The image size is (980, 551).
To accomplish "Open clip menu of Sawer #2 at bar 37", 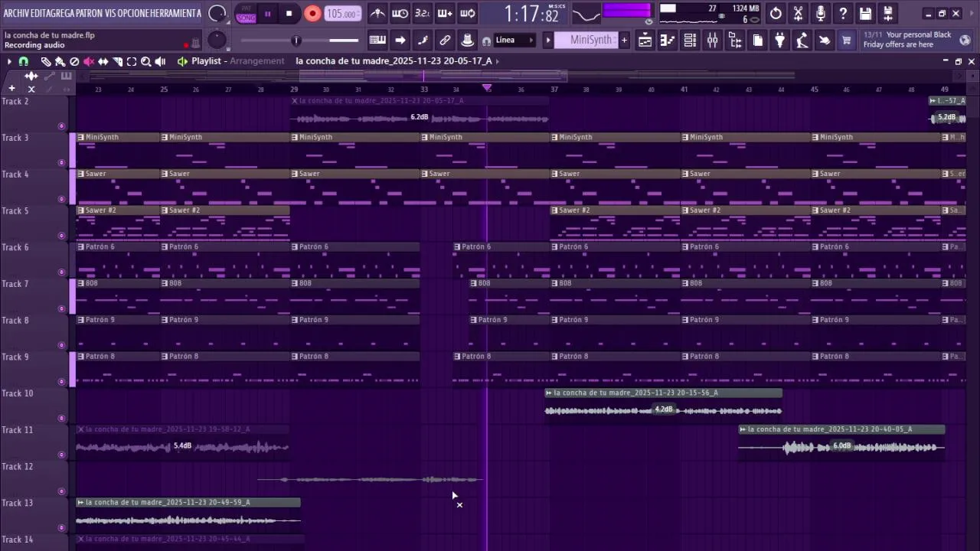I will (x=555, y=210).
